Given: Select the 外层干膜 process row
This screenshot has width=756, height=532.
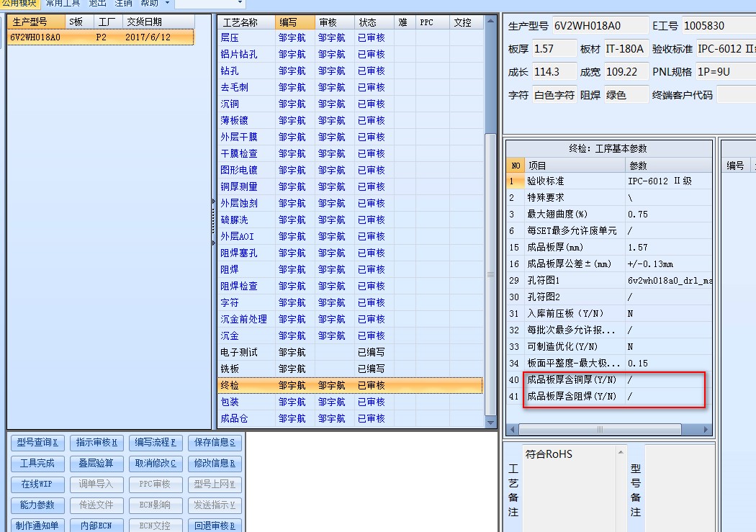Looking at the screenshot, I should [350, 137].
